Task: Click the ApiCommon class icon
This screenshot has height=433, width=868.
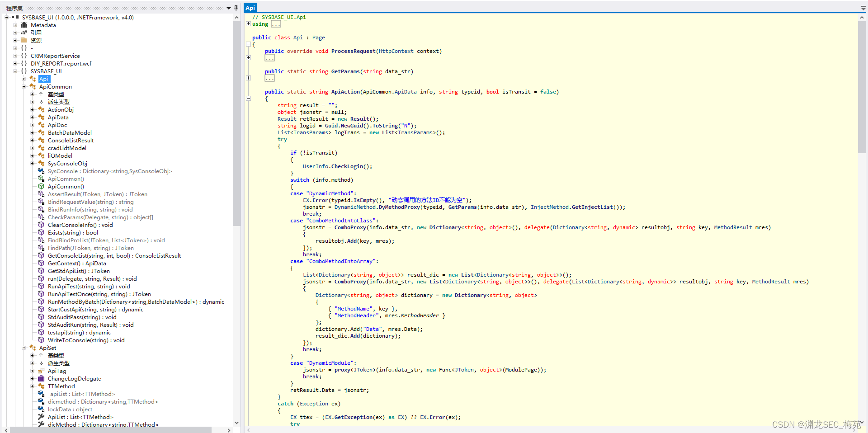Action: coord(33,86)
